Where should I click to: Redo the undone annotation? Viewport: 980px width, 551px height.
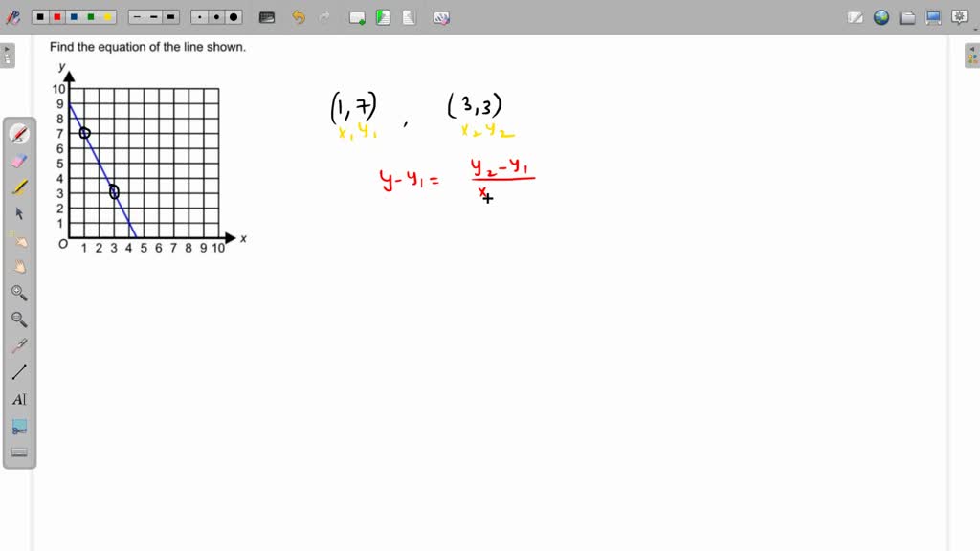(x=324, y=16)
